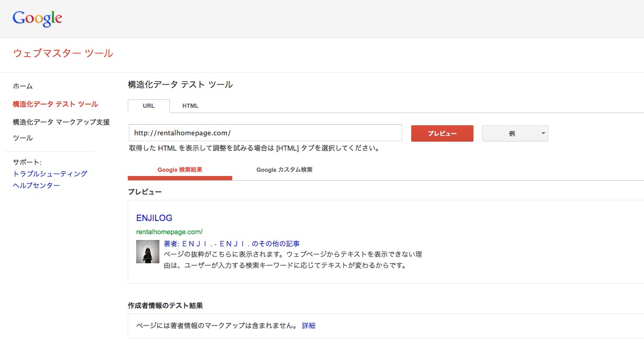The width and height of the screenshot is (644, 351).
Task: Select the Google 検索結果 tab
Action: [180, 170]
